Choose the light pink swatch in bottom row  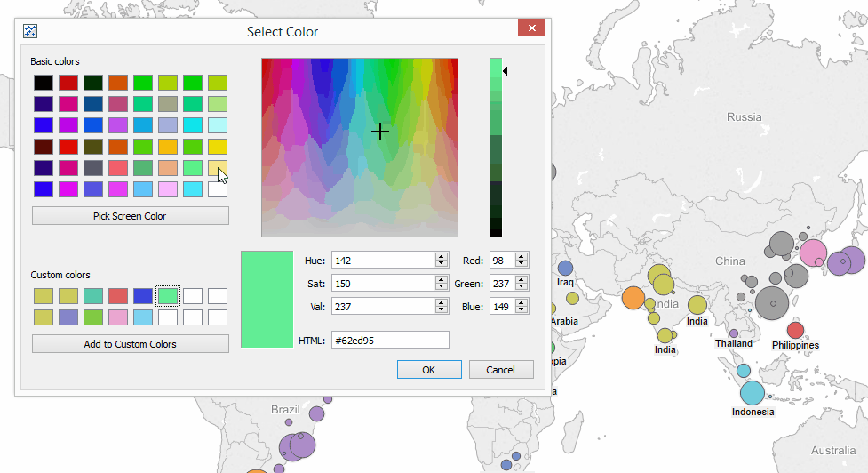point(168,189)
